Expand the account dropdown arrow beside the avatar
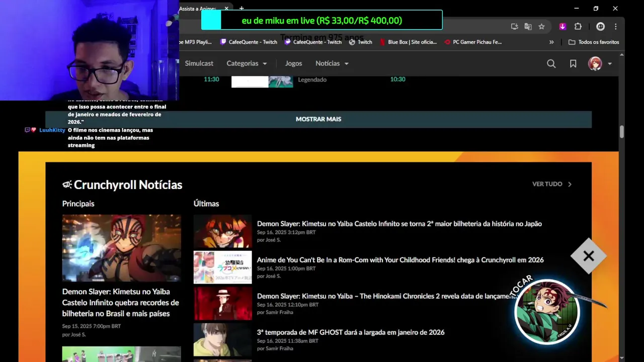The image size is (644, 362). [x=610, y=64]
